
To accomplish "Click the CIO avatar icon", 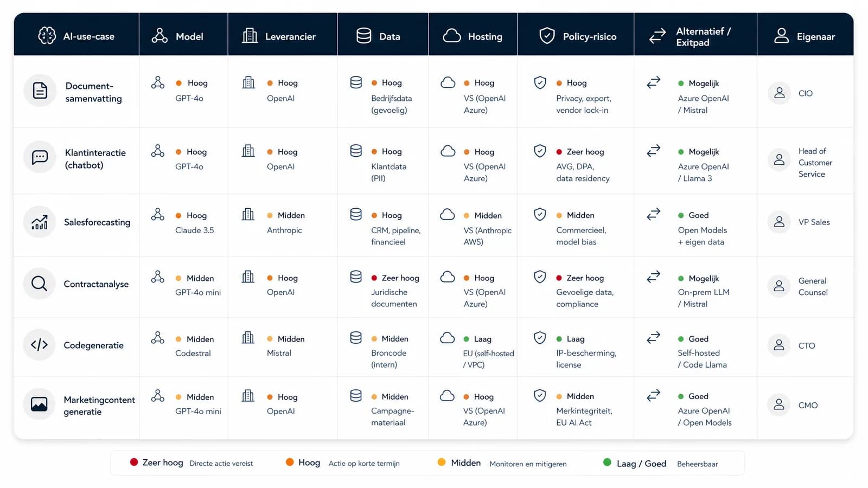I will (x=779, y=93).
